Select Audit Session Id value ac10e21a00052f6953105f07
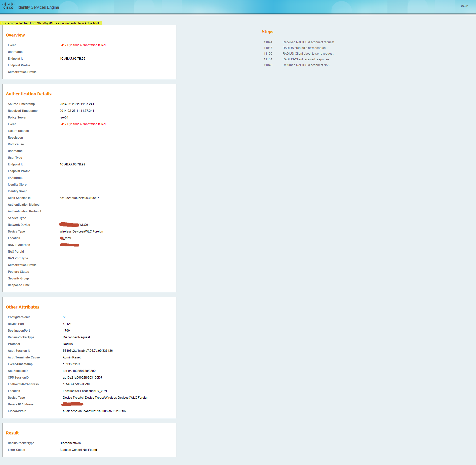Screen dimensions: 476x465 click(x=79, y=198)
